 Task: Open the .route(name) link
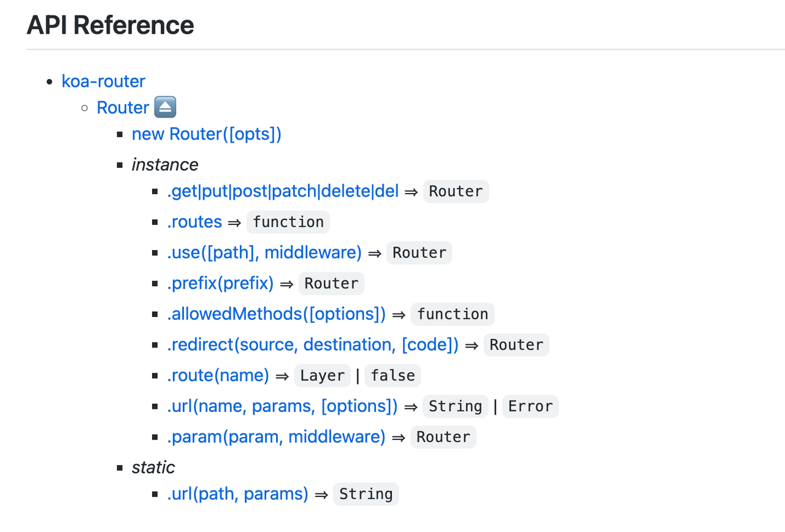click(x=218, y=375)
